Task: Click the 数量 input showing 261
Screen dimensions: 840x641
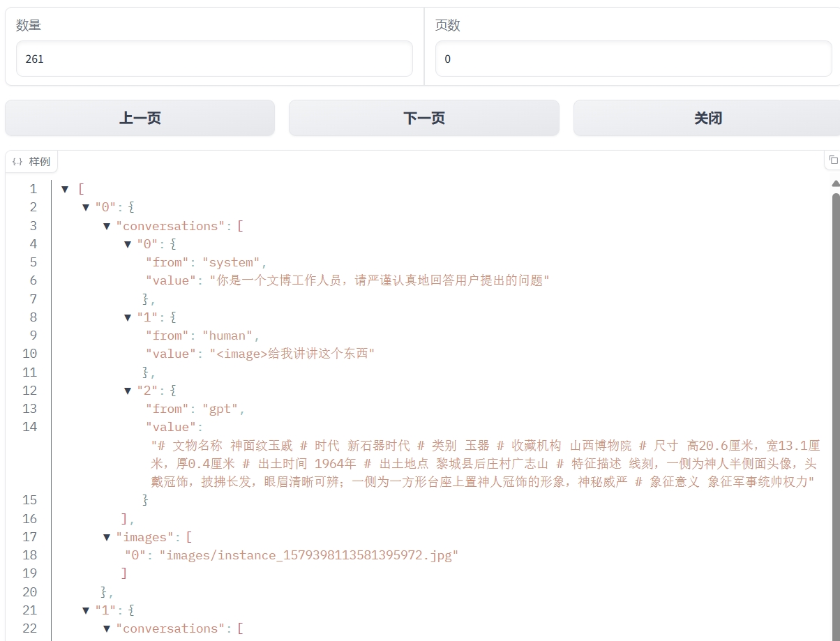Action: pos(214,59)
